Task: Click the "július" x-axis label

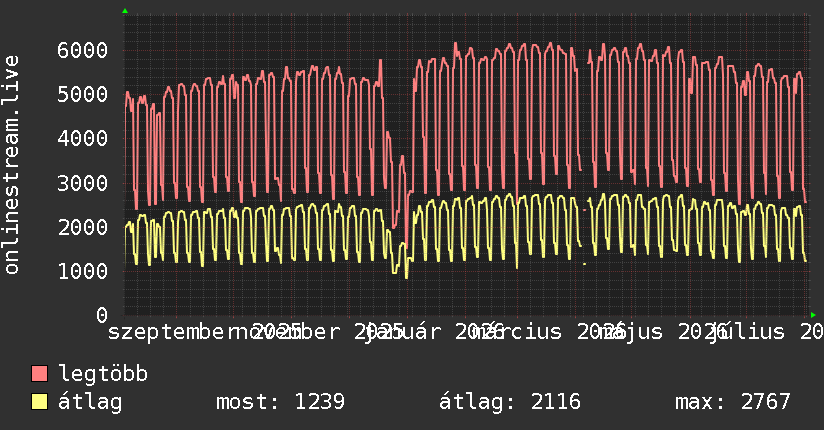Action: tap(748, 332)
